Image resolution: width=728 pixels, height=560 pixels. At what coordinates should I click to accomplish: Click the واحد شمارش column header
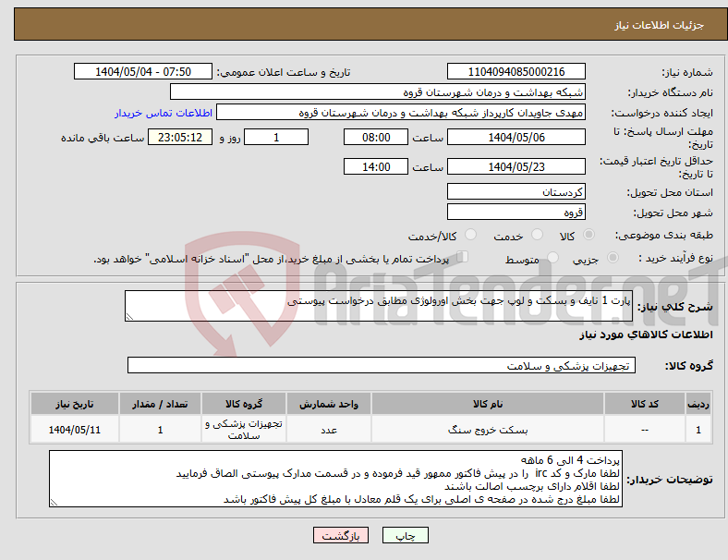pyautogui.click(x=329, y=404)
